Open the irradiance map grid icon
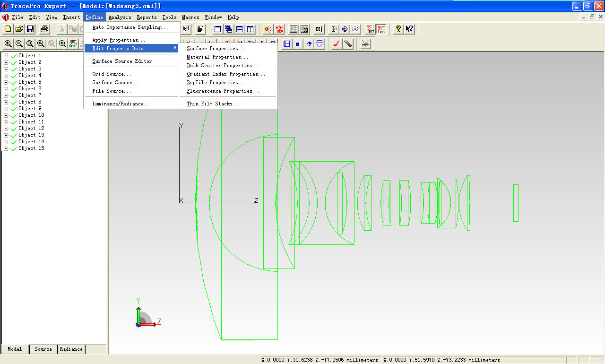The height and width of the screenshot is (364, 605). (294, 29)
